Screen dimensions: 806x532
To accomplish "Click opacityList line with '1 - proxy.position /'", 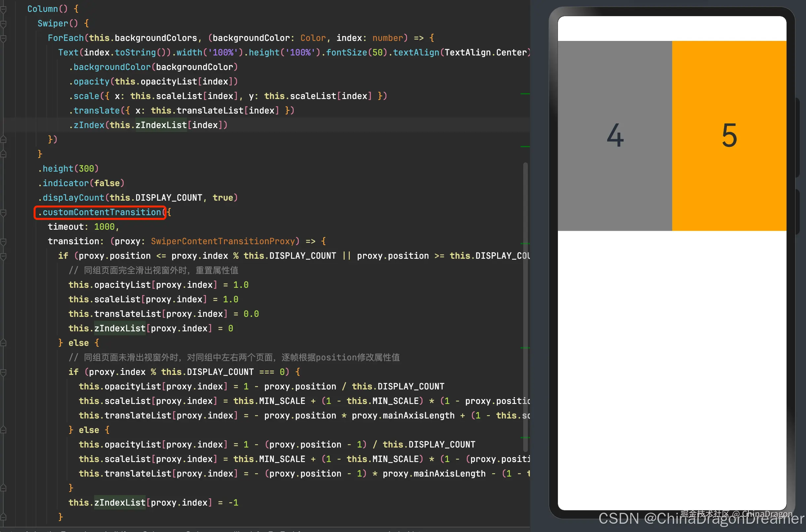I will pyautogui.click(x=261, y=387).
